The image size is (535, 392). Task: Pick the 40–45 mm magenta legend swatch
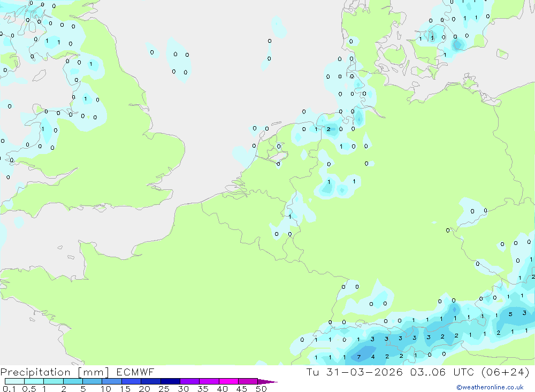(x=228, y=381)
